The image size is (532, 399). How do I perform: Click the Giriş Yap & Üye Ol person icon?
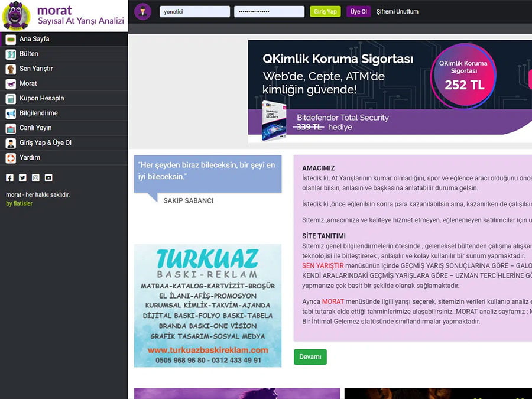point(11,143)
